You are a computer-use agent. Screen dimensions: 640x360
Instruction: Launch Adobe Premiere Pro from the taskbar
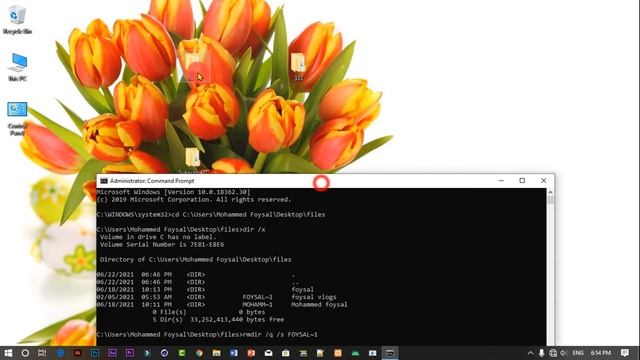130,353
